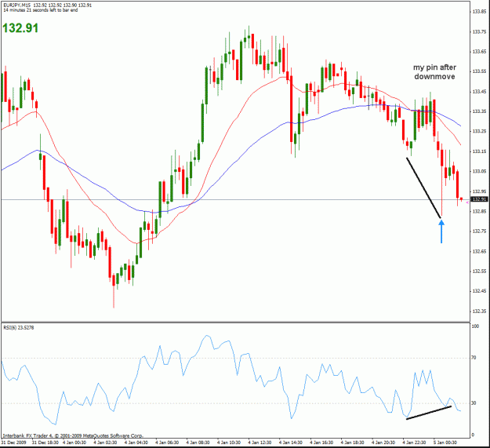The height and width of the screenshot is (448, 490).
Task: Click the '4 Jan 02:30' time axis label
Action: pos(105,443)
